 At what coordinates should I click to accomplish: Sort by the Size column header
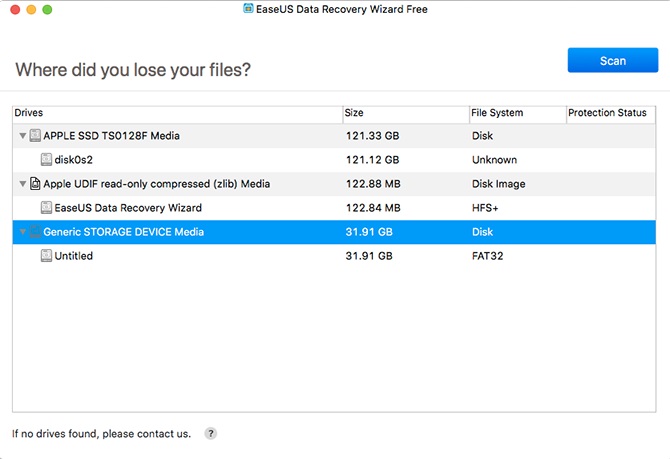pos(404,113)
